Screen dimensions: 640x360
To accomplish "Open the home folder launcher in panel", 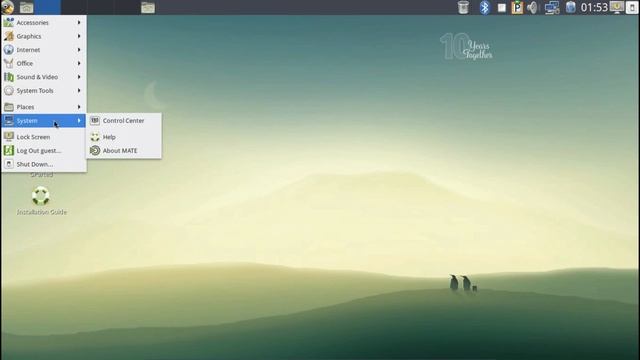I will click(x=27, y=7).
